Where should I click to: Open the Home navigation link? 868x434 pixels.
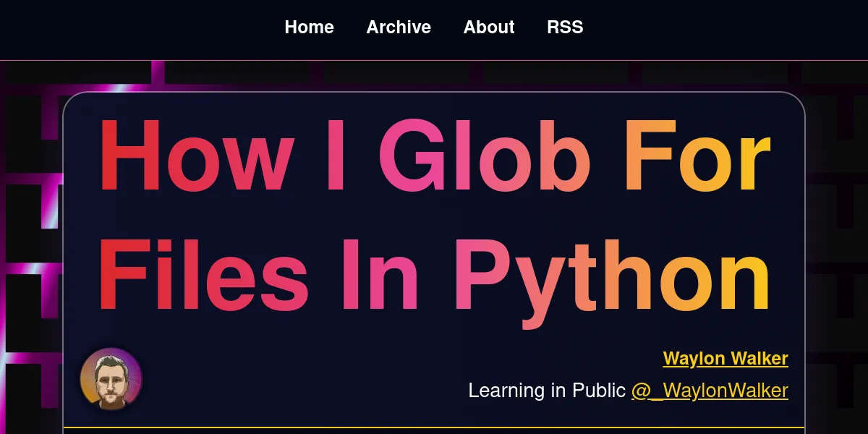[309, 27]
